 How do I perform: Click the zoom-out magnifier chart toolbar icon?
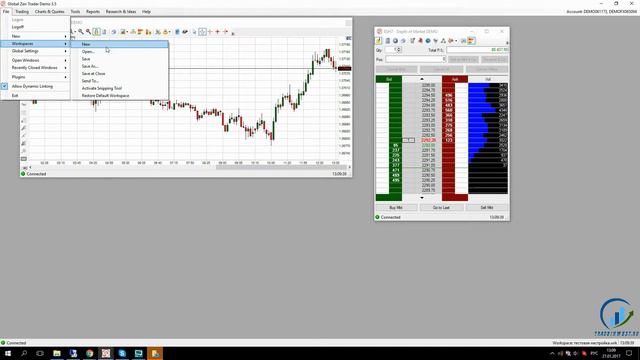pyautogui.click(x=88, y=32)
